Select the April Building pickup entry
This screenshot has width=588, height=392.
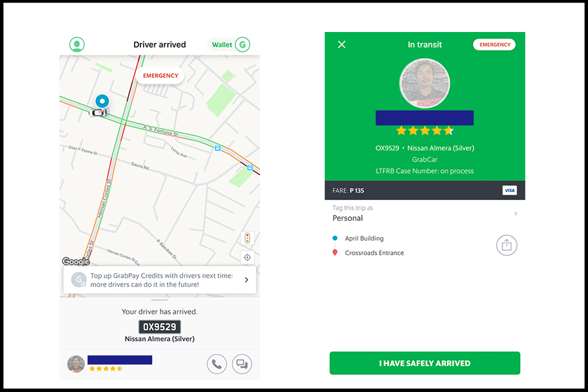(x=364, y=238)
